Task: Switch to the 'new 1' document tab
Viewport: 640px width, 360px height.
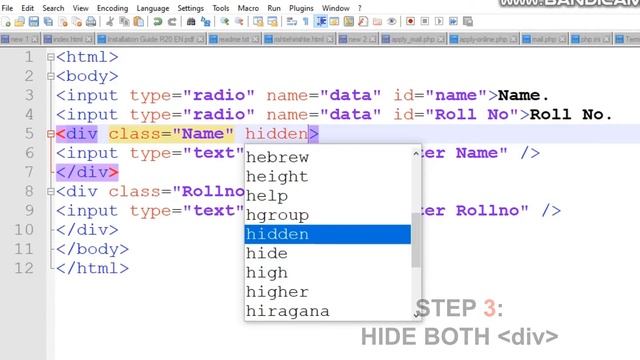Action: [x=20, y=39]
